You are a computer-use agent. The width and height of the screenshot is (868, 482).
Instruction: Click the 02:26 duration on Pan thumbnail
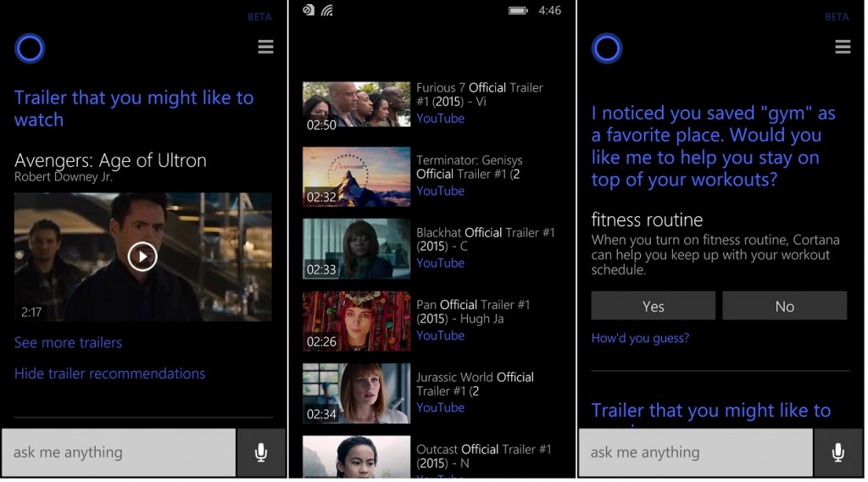(321, 342)
